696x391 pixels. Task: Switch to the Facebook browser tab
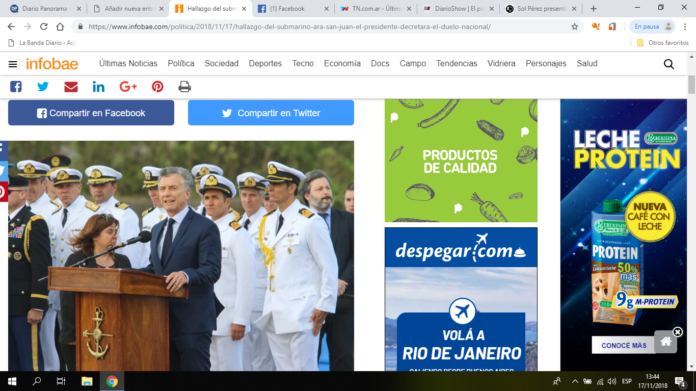click(293, 8)
